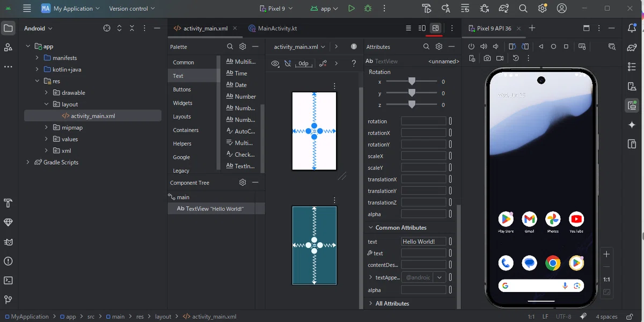Open the Build hammer tool window
The height and width of the screenshot is (322, 644).
click(x=8, y=203)
